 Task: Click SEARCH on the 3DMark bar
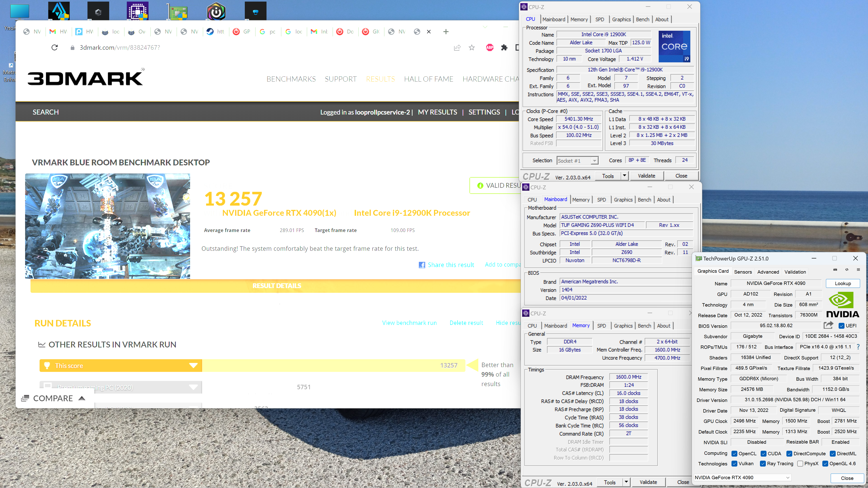45,112
